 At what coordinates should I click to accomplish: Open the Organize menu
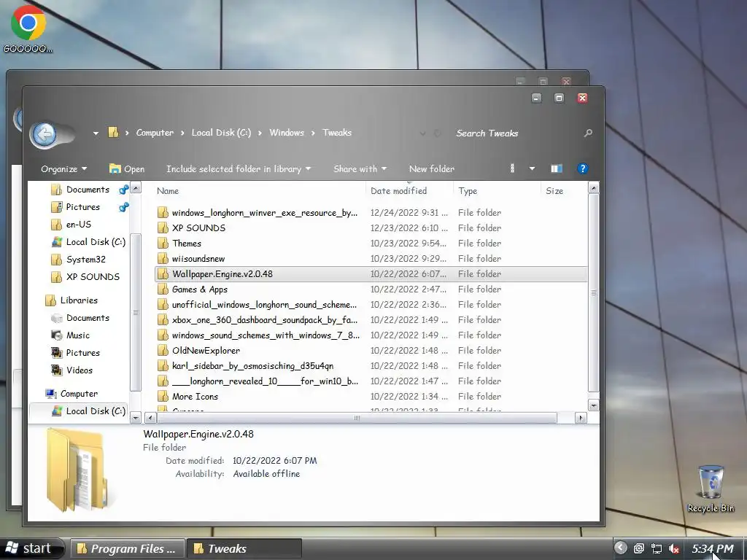tap(64, 169)
